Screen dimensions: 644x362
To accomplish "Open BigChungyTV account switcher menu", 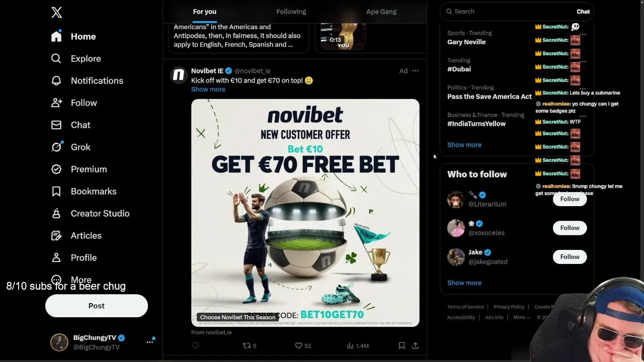I will point(149,342).
